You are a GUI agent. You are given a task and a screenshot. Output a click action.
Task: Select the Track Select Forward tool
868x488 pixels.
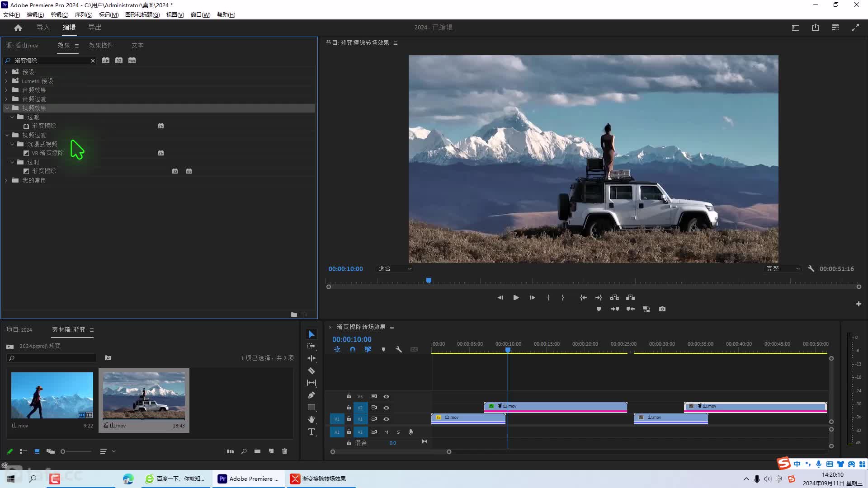311,346
